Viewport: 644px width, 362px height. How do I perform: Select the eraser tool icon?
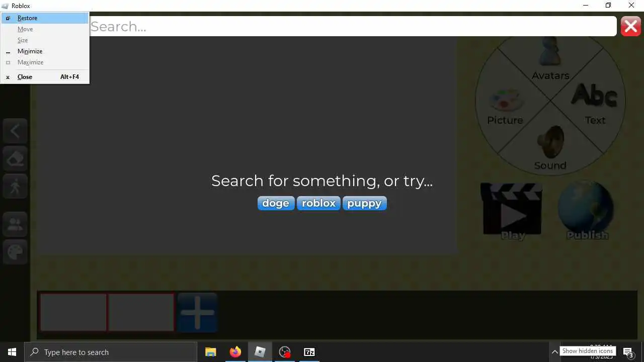15,159
